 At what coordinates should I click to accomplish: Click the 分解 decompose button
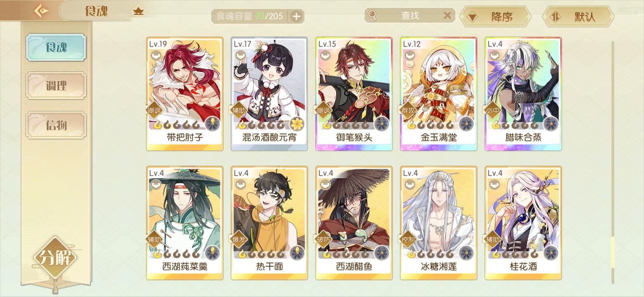55,258
